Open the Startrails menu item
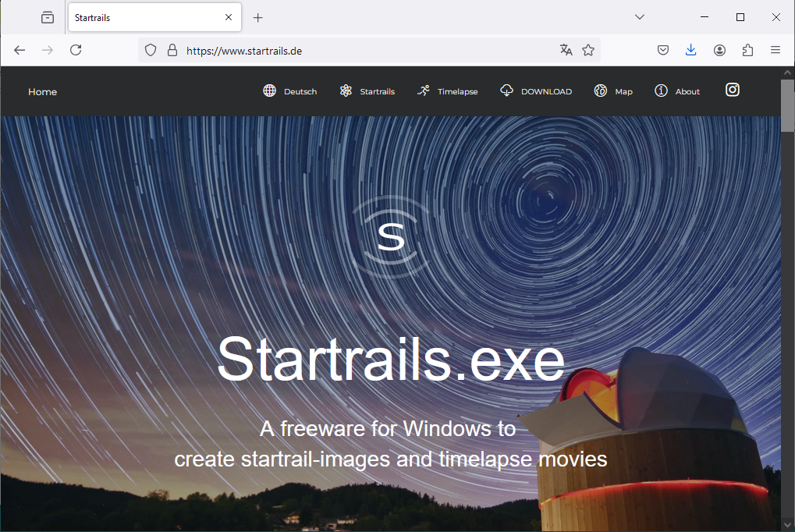This screenshot has width=795, height=532. click(x=378, y=92)
